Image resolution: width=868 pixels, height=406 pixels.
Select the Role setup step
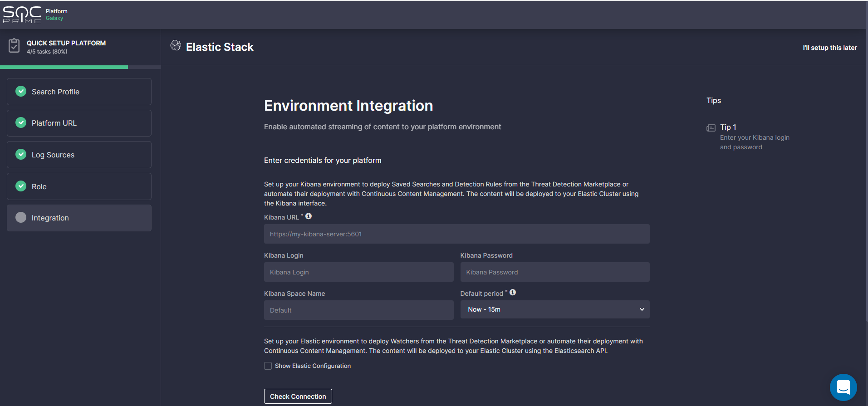point(79,186)
